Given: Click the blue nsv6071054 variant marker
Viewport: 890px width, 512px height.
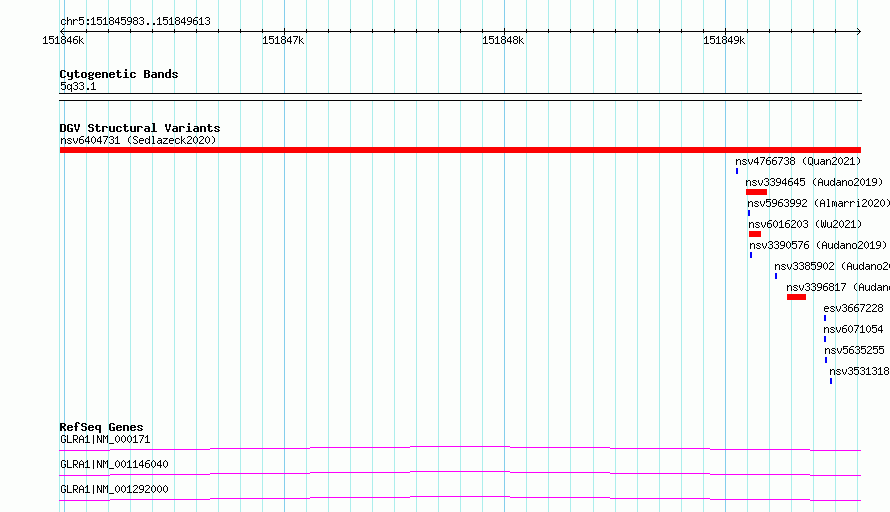Looking at the screenshot, I should coord(825,339).
